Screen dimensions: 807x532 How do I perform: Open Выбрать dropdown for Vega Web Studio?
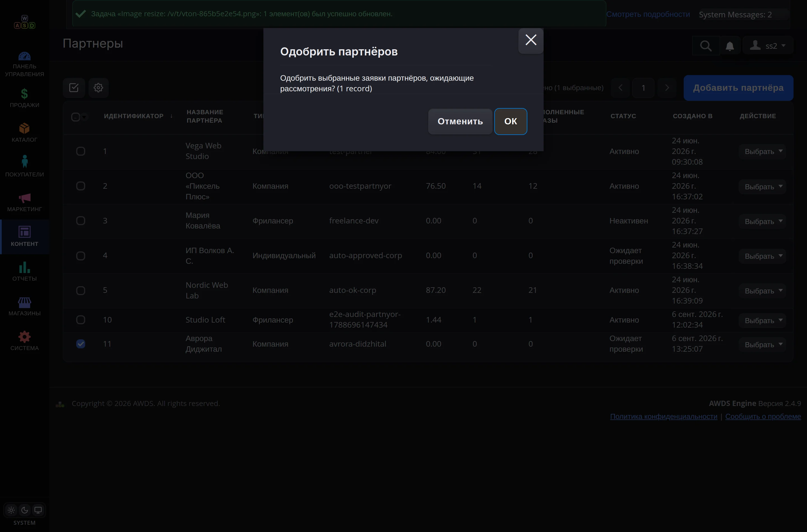pos(762,151)
